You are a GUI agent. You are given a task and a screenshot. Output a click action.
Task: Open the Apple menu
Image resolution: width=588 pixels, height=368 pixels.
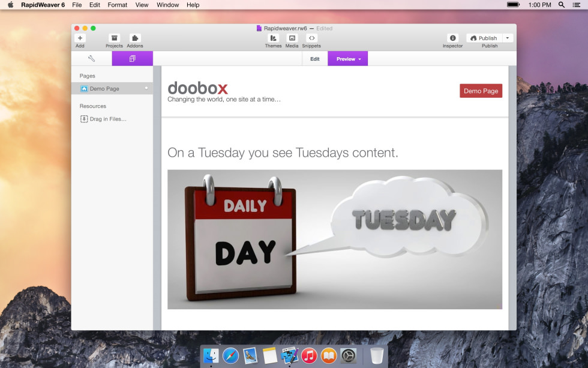11,5
